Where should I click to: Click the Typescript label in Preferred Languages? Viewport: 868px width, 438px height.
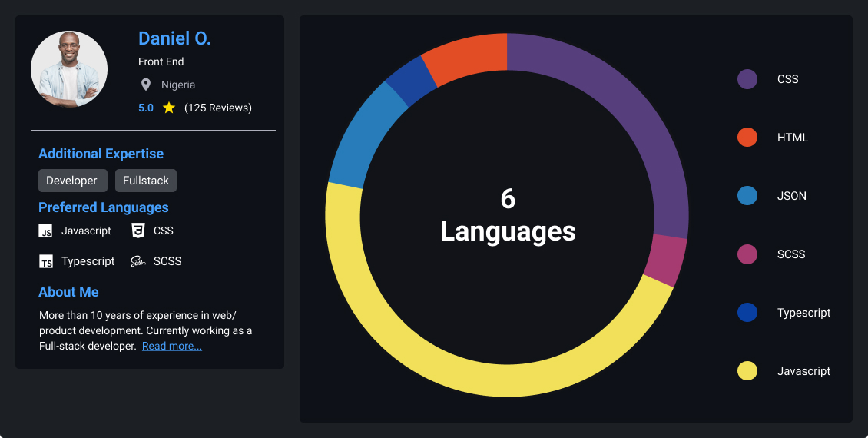pyautogui.click(x=88, y=261)
